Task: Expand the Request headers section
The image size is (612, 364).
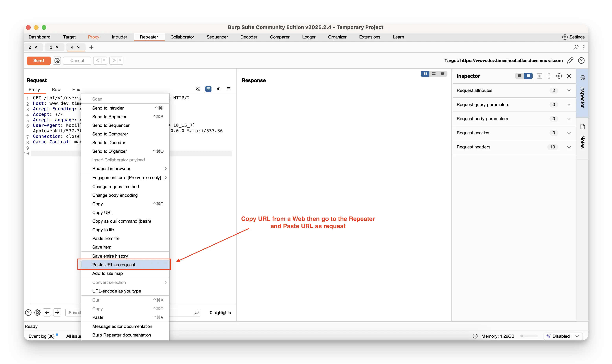Action: [x=569, y=147]
